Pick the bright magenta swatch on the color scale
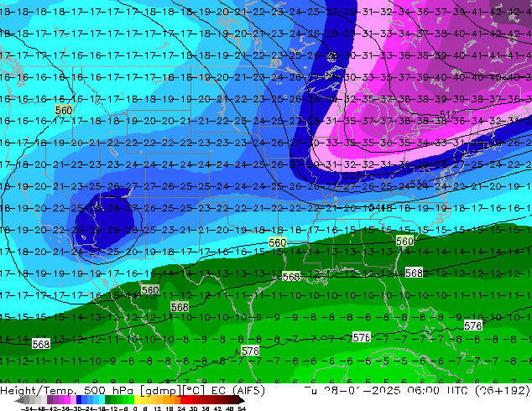The height and width of the screenshot is (411, 532). coord(67,399)
